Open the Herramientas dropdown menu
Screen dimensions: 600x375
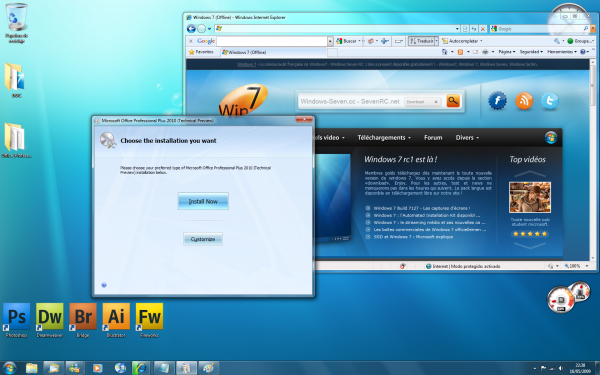point(562,52)
